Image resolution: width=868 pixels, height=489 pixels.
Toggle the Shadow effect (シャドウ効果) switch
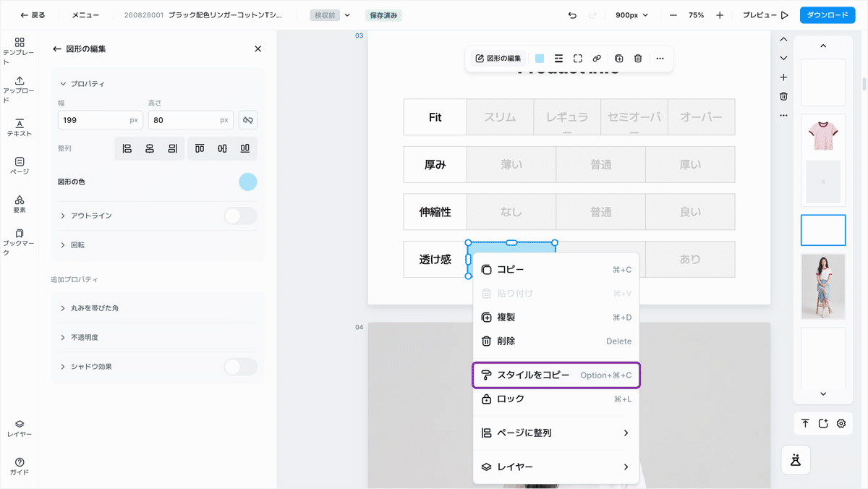pyautogui.click(x=240, y=367)
